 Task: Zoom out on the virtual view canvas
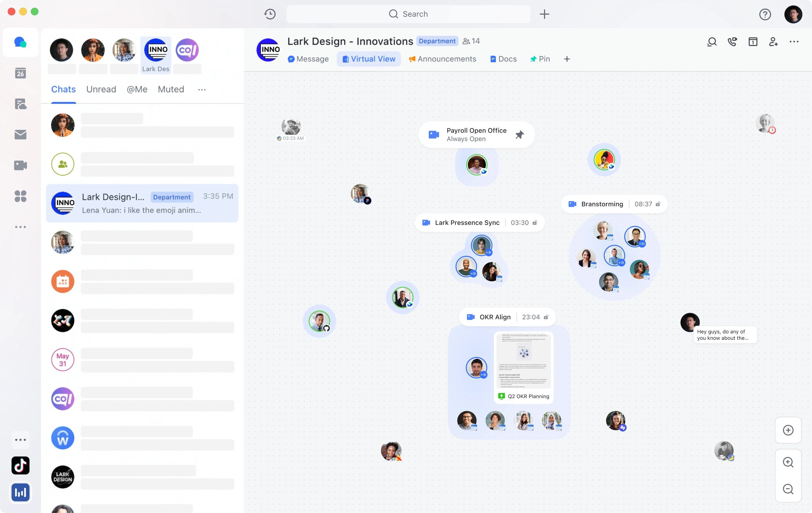(x=788, y=489)
